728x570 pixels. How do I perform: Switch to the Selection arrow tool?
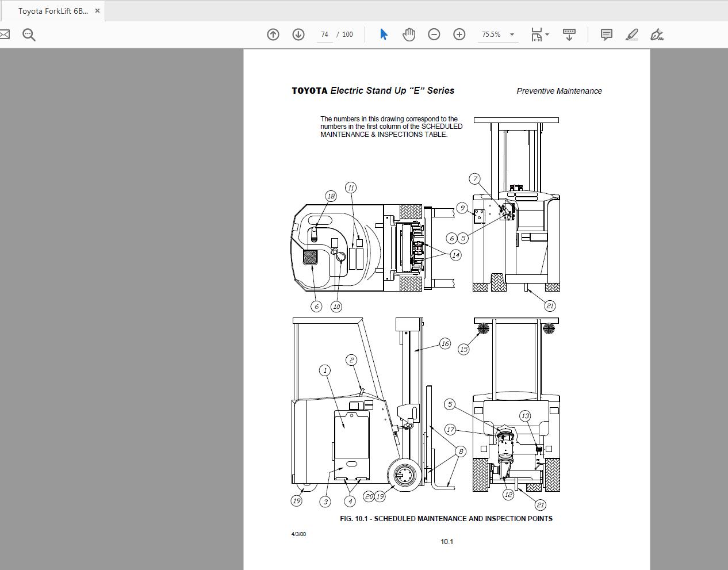383,35
